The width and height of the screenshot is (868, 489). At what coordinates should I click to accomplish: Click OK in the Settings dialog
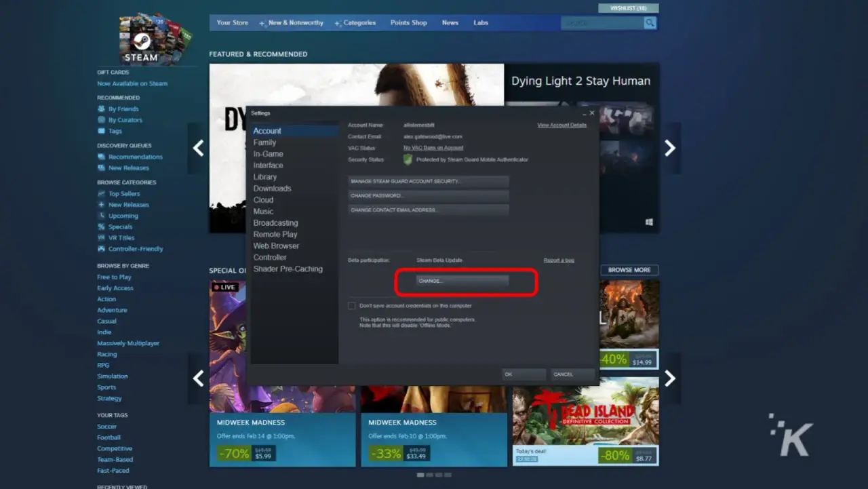524,374
